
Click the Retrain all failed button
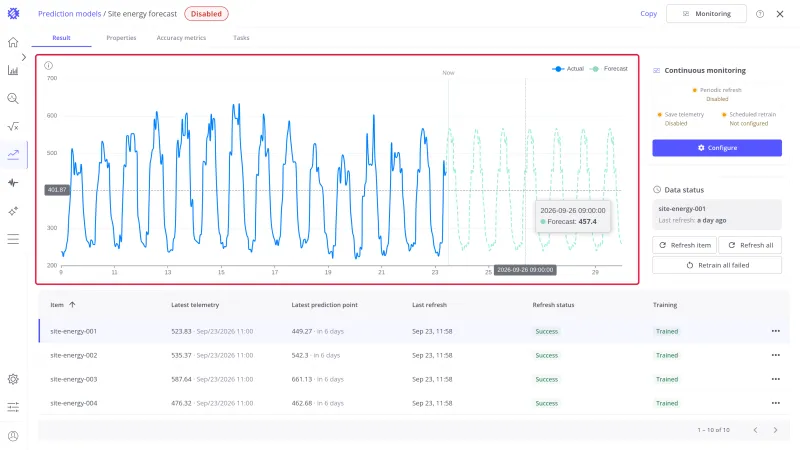point(717,265)
